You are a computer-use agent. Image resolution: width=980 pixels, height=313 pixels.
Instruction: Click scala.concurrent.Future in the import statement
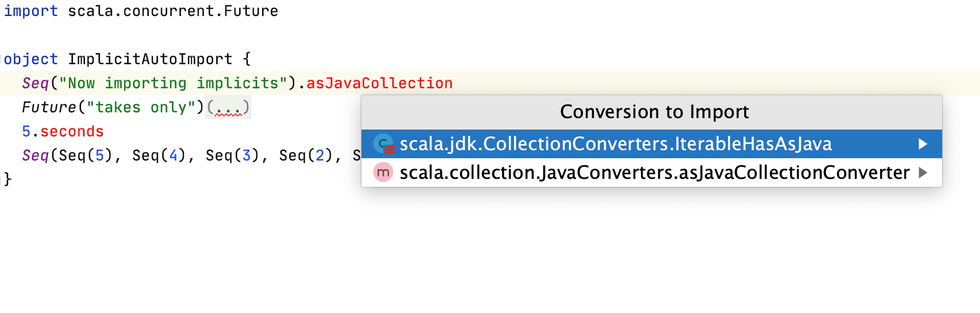(x=173, y=11)
